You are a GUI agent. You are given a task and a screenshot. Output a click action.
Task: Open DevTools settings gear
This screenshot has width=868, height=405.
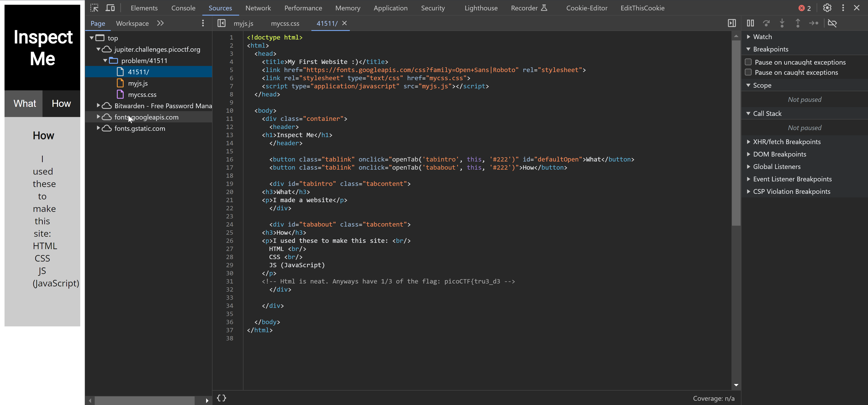click(x=827, y=8)
